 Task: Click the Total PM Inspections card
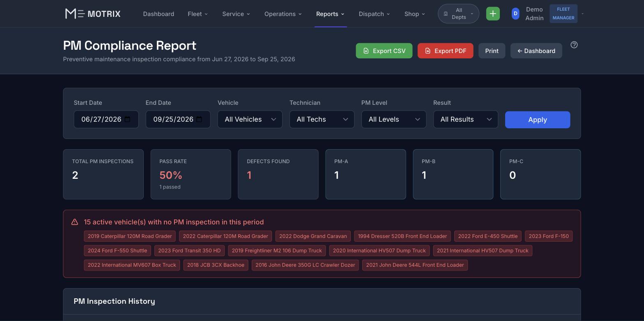point(103,174)
